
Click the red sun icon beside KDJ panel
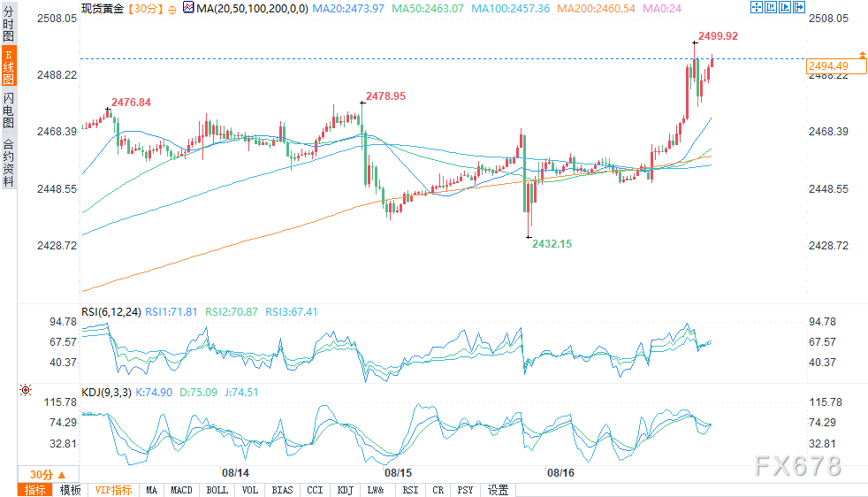26,390
